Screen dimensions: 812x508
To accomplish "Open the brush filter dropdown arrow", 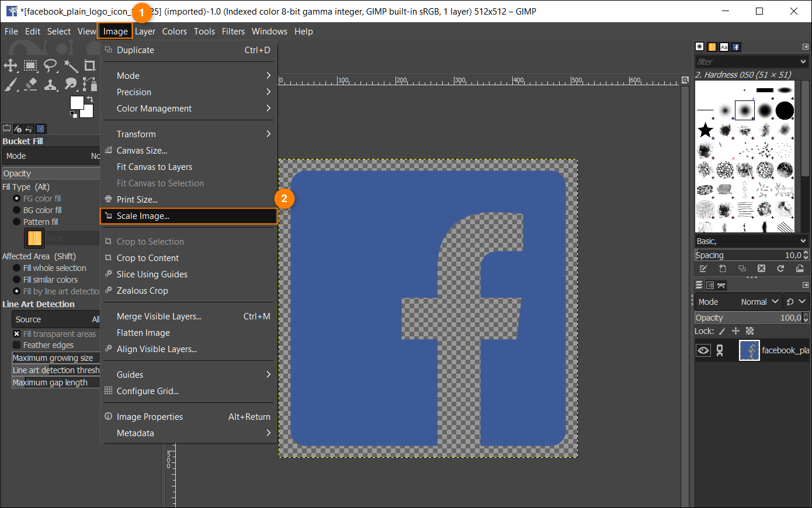I will click(x=803, y=61).
